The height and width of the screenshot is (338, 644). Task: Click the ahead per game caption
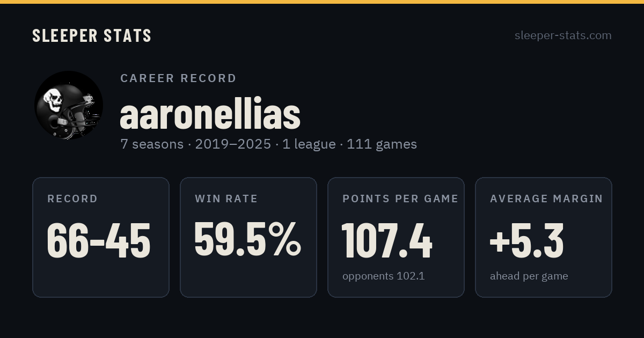click(529, 276)
